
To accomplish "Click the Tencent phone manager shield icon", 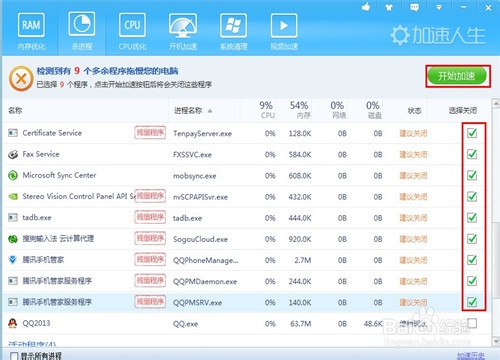I will point(13,260).
